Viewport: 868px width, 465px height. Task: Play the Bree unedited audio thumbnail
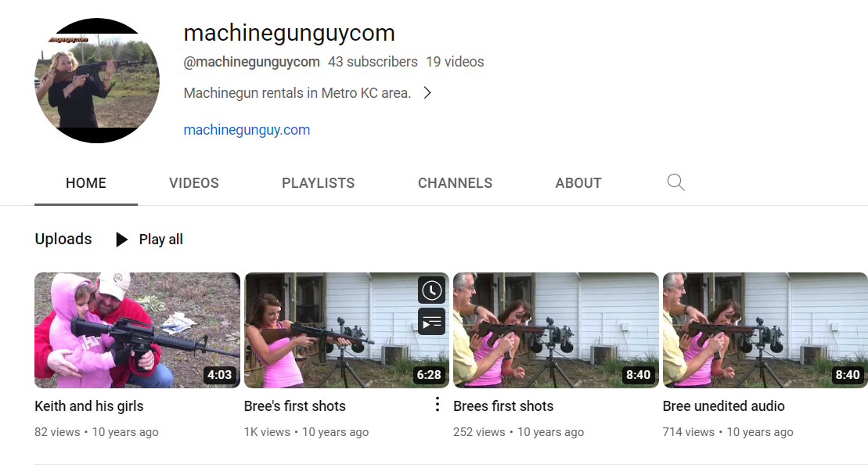[x=765, y=330]
